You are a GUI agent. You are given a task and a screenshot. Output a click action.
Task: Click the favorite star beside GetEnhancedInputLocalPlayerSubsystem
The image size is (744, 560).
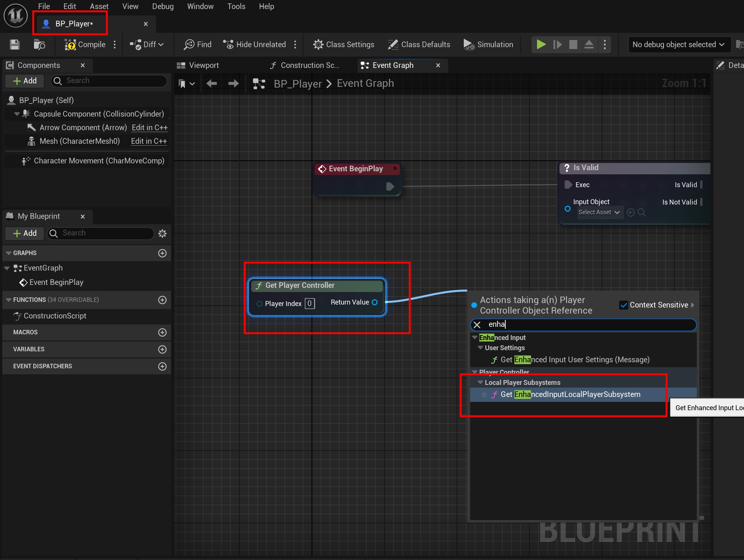point(484,395)
